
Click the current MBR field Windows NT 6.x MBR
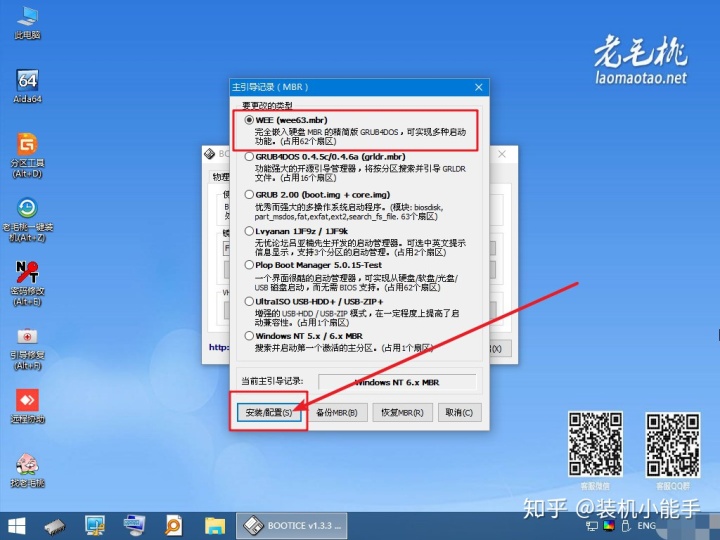[x=397, y=382]
